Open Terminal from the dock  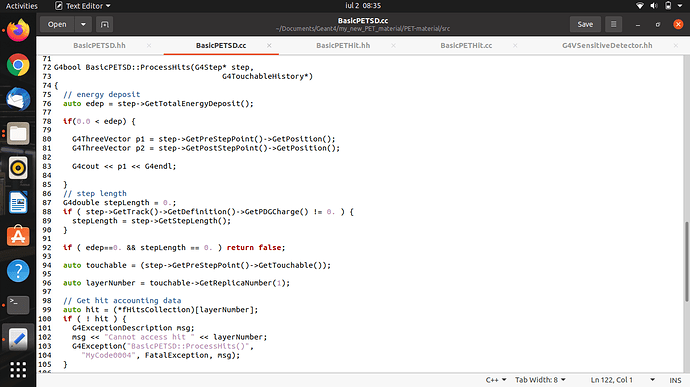click(18, 305)
